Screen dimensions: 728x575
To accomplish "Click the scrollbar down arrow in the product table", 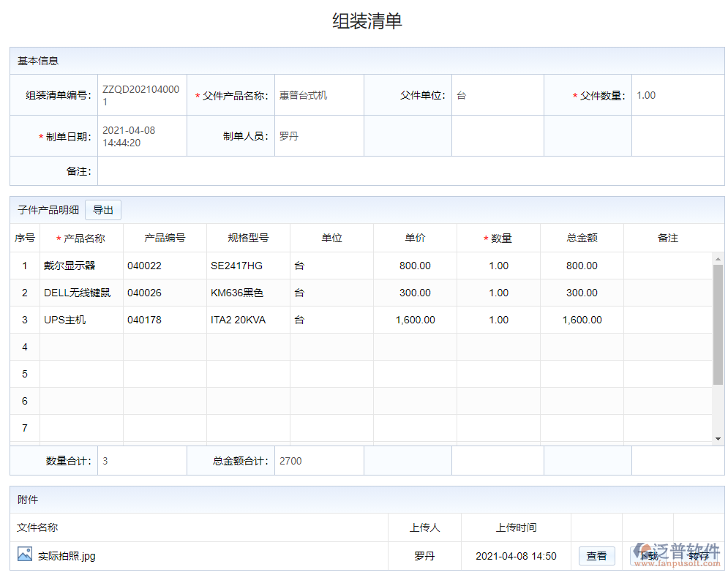I will click(x=718, y=437).
